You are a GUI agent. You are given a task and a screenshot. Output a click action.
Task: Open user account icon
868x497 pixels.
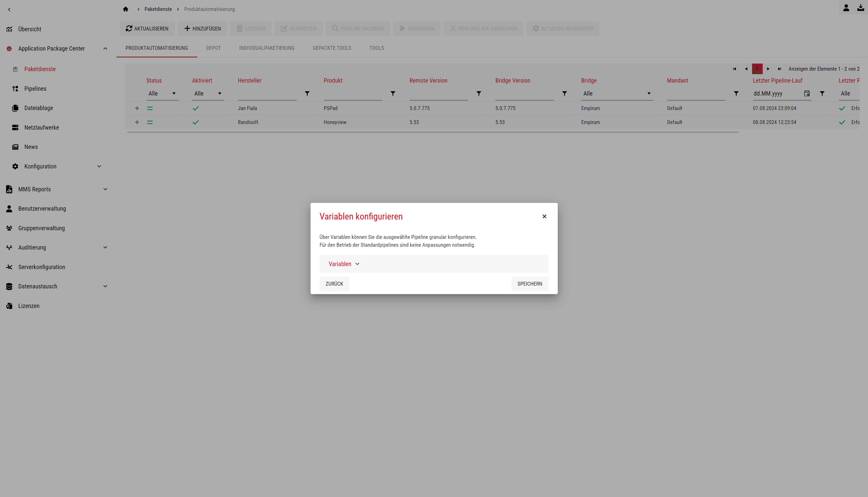point(846,8)
